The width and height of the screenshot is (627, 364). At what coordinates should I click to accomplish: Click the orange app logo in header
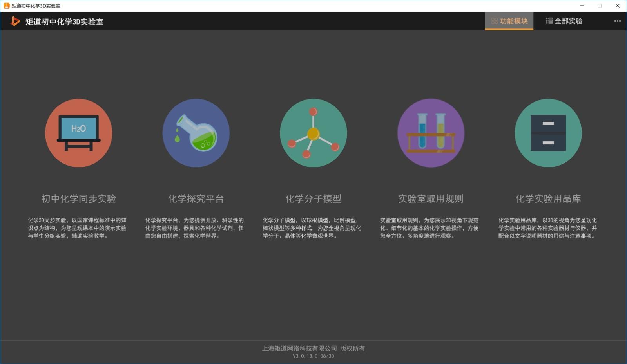[x=15, y=21]
